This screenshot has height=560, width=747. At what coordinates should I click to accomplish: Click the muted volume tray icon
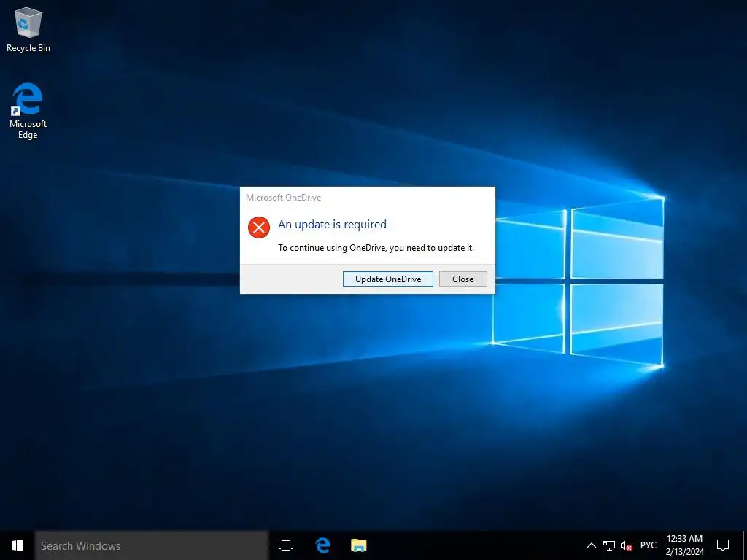(x=626, y=545)
